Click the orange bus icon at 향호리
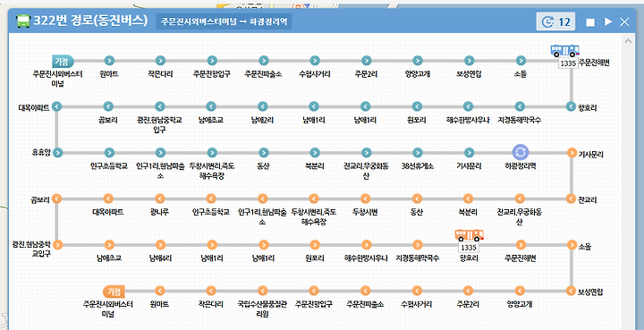Image resolution: width=644 pixels, height=330 pixels. tap(469, 235)
